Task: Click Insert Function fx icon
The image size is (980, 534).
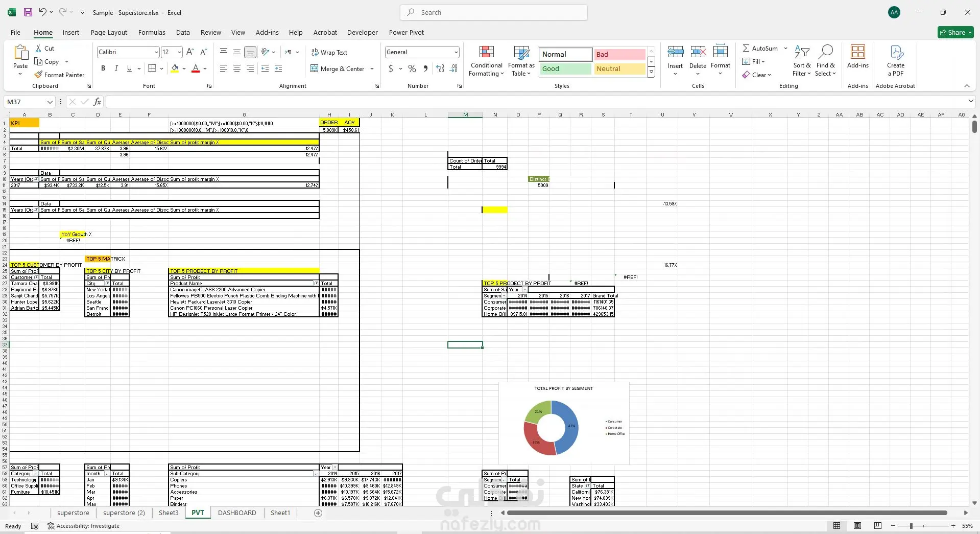Action: pyautogui.click(x=97, y=102)
